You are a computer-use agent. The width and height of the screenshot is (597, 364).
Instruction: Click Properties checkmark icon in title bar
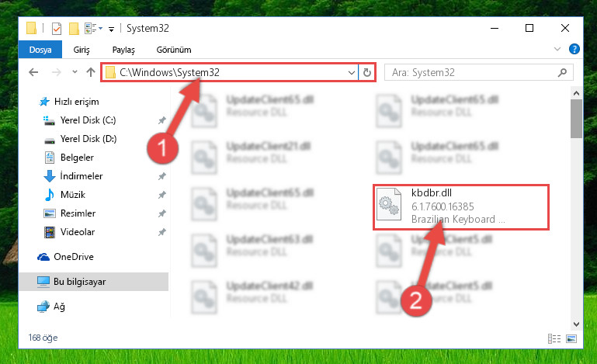[57, 28]
